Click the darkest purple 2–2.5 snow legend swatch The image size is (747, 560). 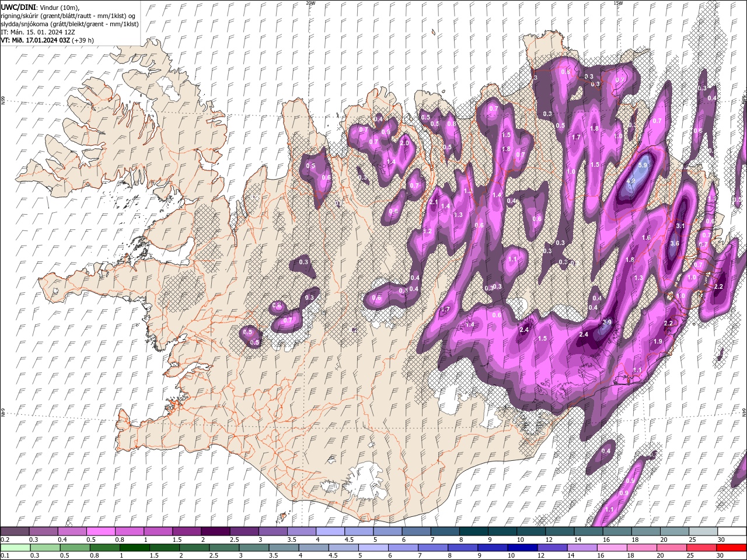pyautogui.click(x=215, y=531)
